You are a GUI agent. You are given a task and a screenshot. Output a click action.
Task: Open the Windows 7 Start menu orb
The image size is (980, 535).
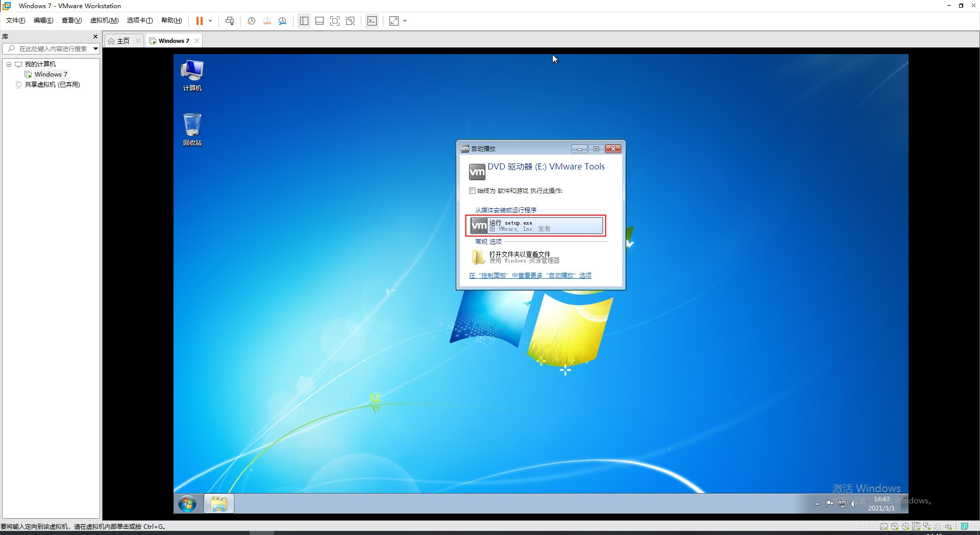point(187,504)
